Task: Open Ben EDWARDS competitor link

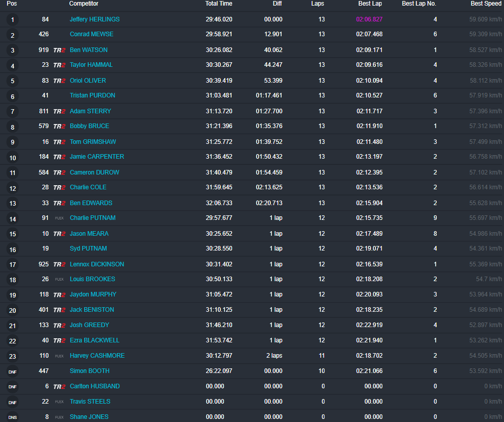Action: [91, 203]
